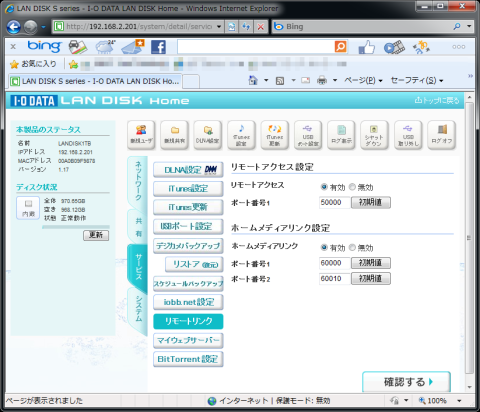Viewport: 480px width, 412px height.
Task: Click the port 60000 input field
Action: pos(334,263)
